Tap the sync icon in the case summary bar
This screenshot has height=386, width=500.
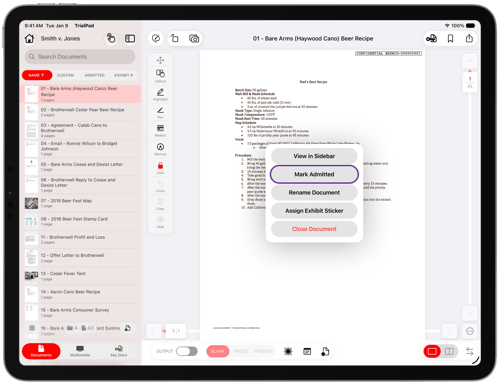(x=128, y=328)
